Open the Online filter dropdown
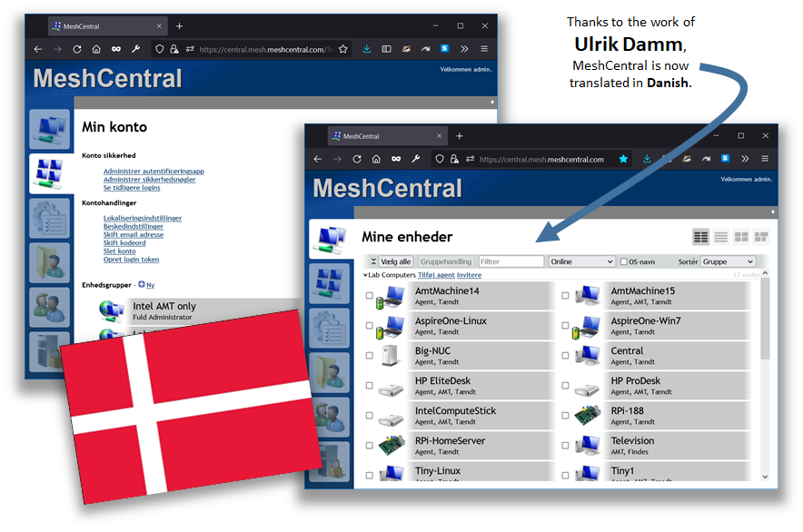803x532 pixels. click(581, 261)
